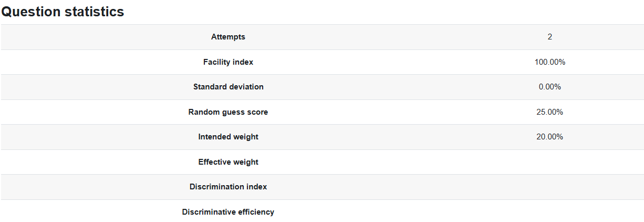Select the Discrimination index label
Screen dimensions: 644x222
[x=228, y=187]
